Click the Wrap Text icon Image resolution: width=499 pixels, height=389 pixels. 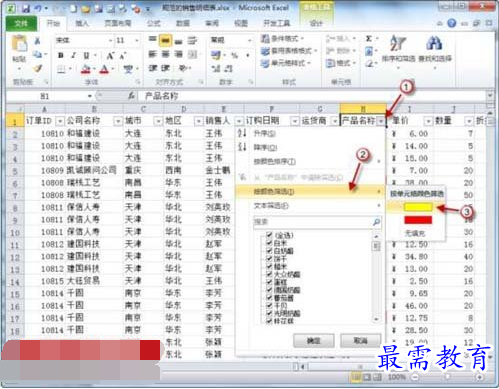pyautogui.click(x=192, y=41)
